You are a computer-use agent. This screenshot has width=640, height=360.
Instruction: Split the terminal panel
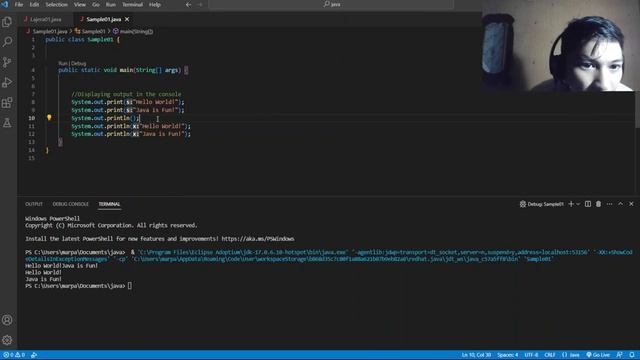click(588, 204)
